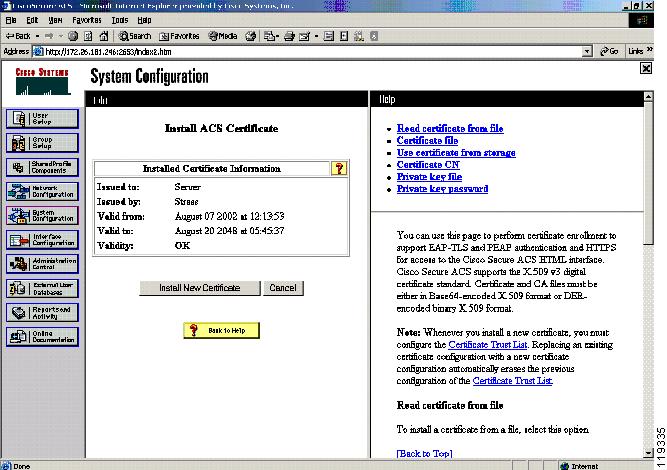
Task: Open the Certificate CN help link
Action: [x=428, y=165]
